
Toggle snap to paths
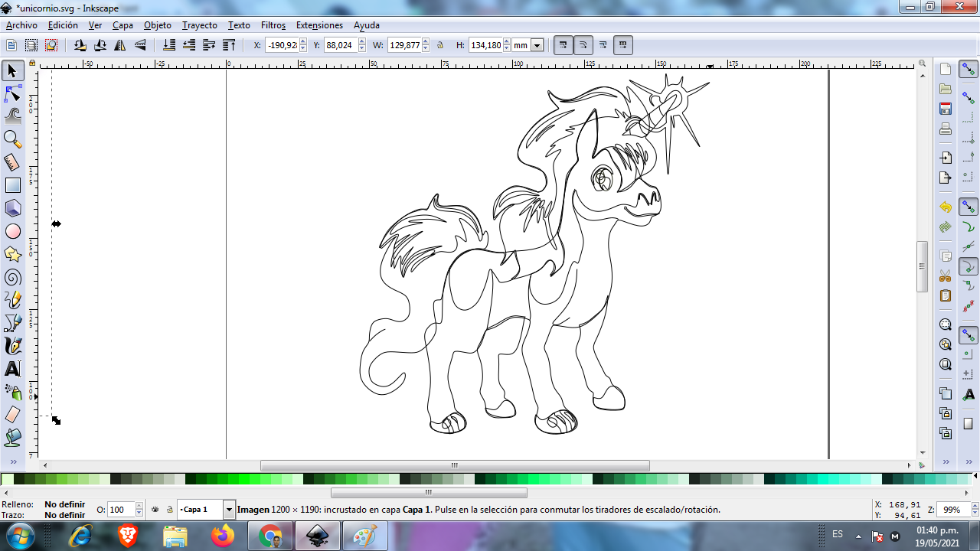coord(969,227)
